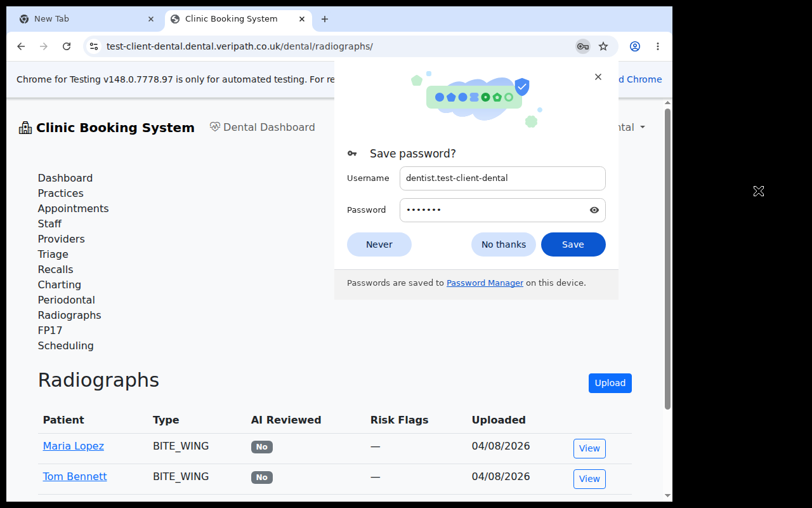Screen dimensions: 812x508
Task: Open the Chrome three-dot menu
Action: (658, 46)
